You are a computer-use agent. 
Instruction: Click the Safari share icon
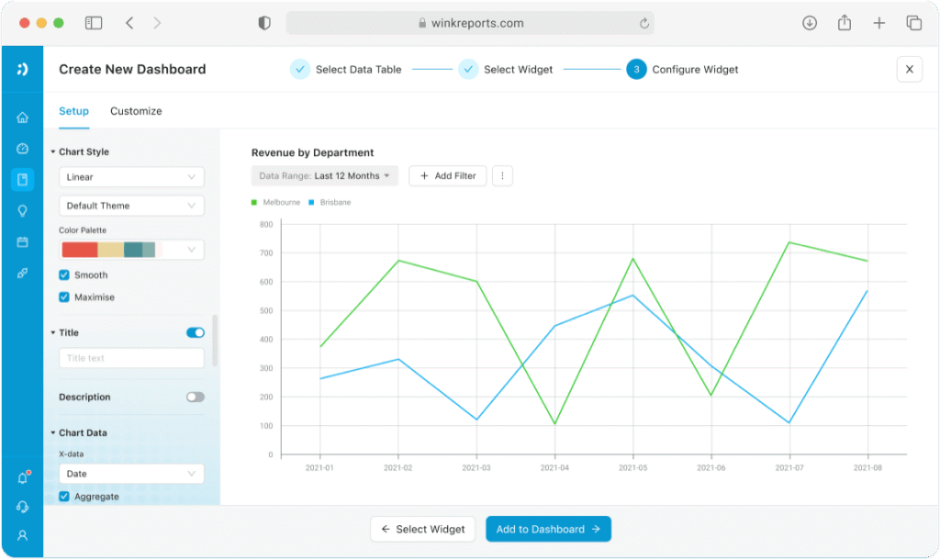[x=845, y=23]
